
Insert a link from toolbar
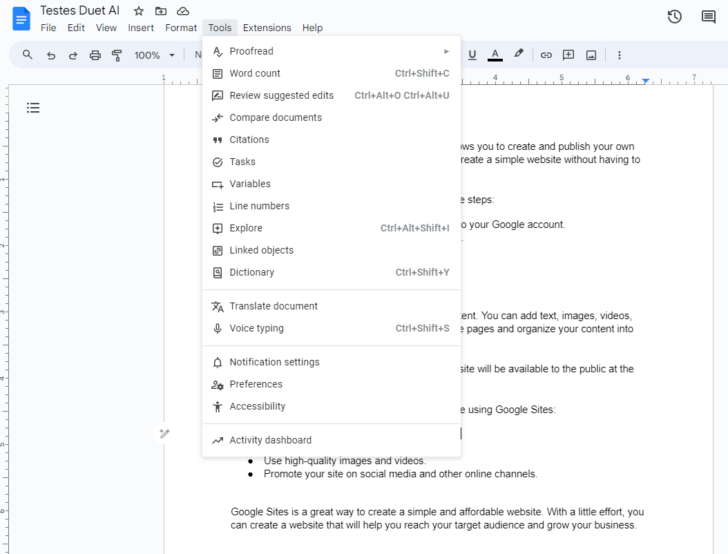546,55
